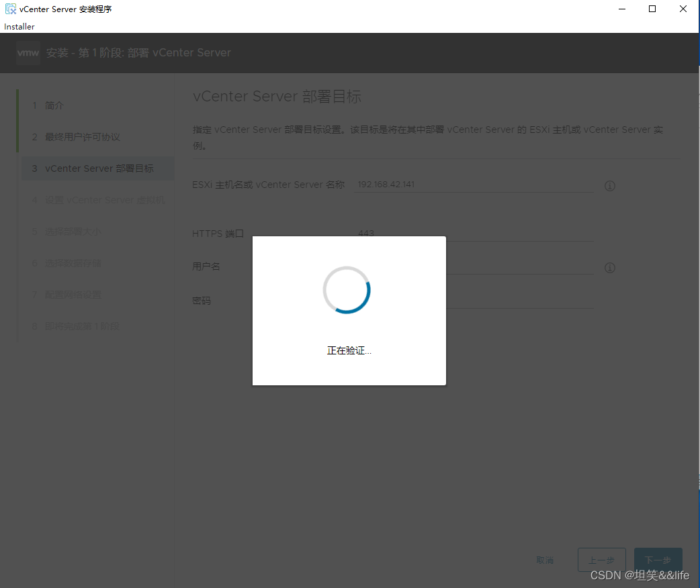The width and height of the screenshot is (700, 588).
Task: Click the HTTPS 端口 label
Action: point(218,234)
